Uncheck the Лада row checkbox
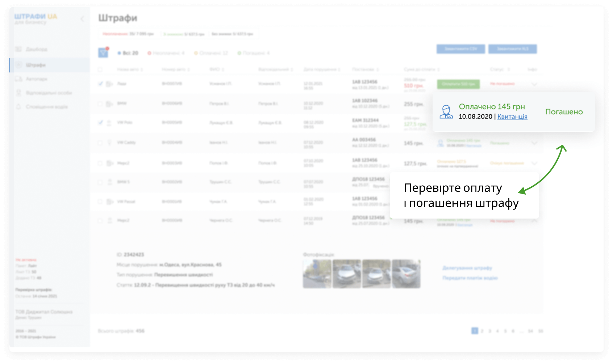 click(x=100, y=84)
